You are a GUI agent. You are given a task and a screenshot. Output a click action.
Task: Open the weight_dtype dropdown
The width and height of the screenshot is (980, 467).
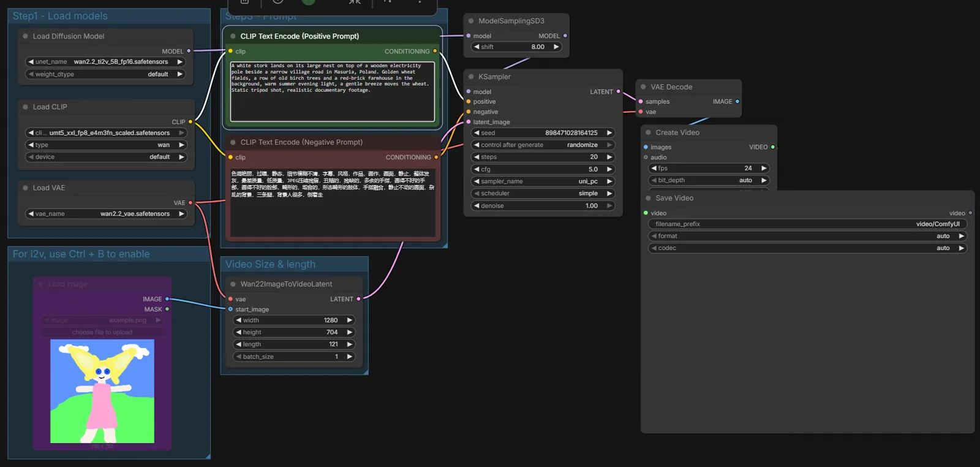coord(105,74)
